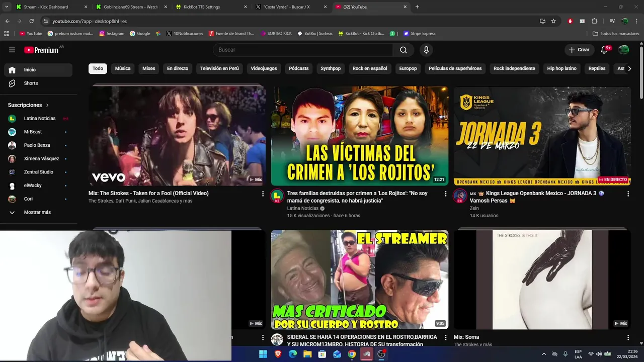Select the Synthpop filter chip
Image resolution: width=644 pixels, height=362 pixels.
(x=331, y=68)
